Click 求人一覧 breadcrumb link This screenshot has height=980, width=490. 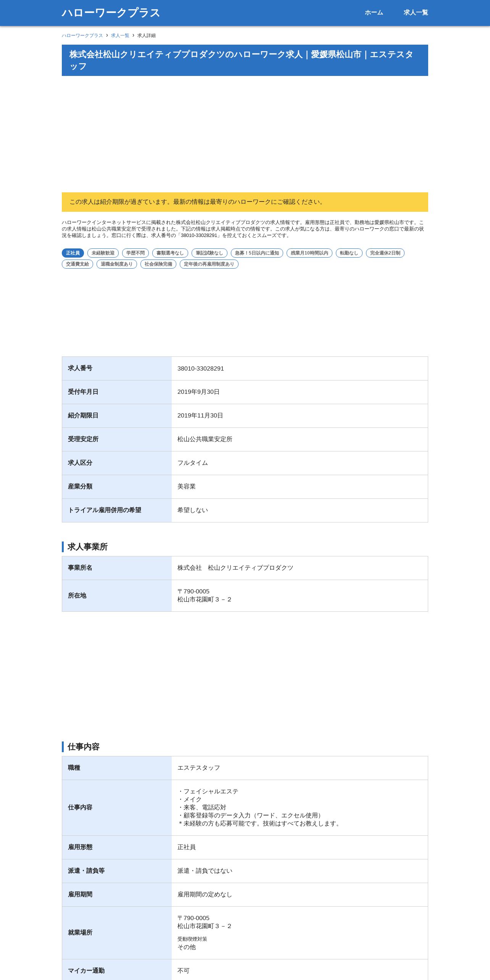(x=120, y=35)
